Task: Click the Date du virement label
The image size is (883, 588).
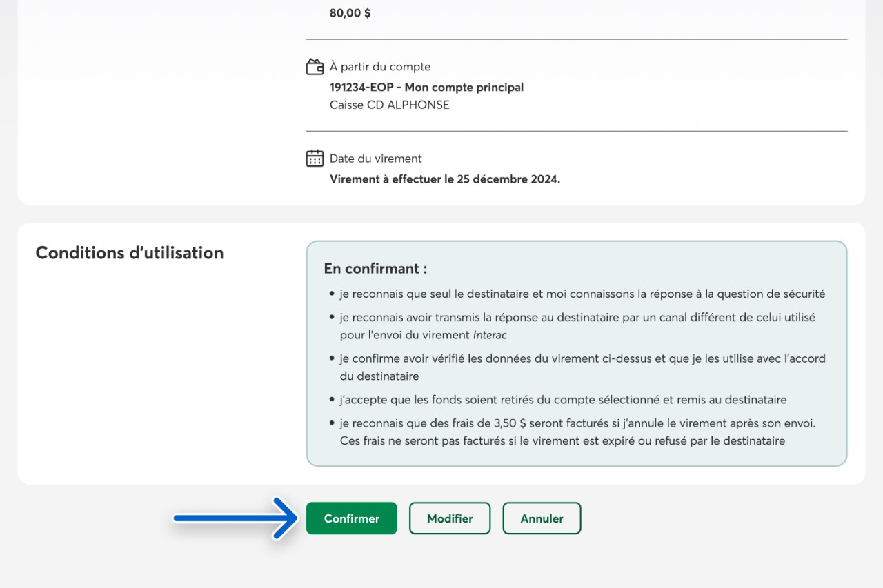Action: tap(375, 159)
